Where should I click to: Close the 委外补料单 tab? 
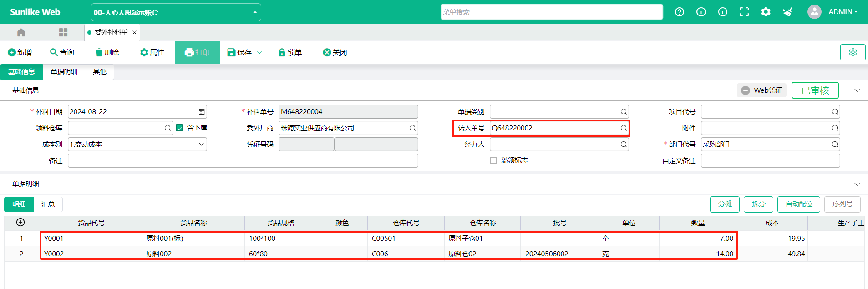[134, 32]
